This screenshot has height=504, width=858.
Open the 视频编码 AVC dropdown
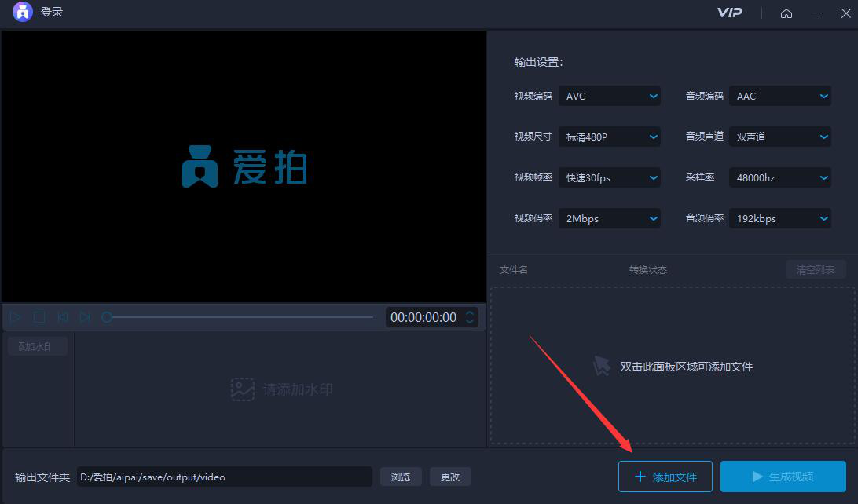point(610,97)
